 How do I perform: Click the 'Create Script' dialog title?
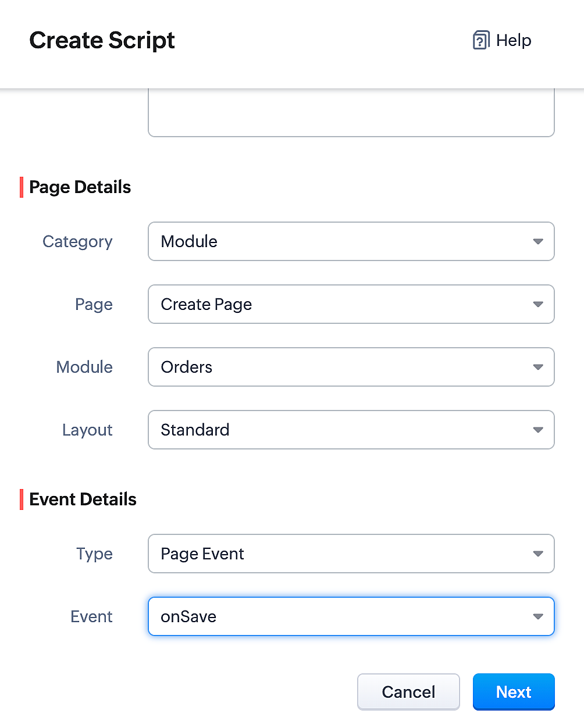coord(102,40)
